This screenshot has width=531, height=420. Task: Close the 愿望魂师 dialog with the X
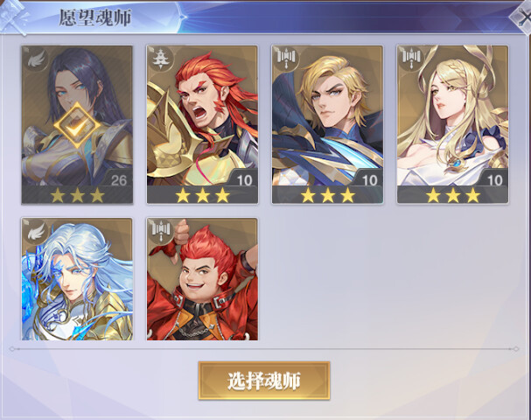[521, 17]
